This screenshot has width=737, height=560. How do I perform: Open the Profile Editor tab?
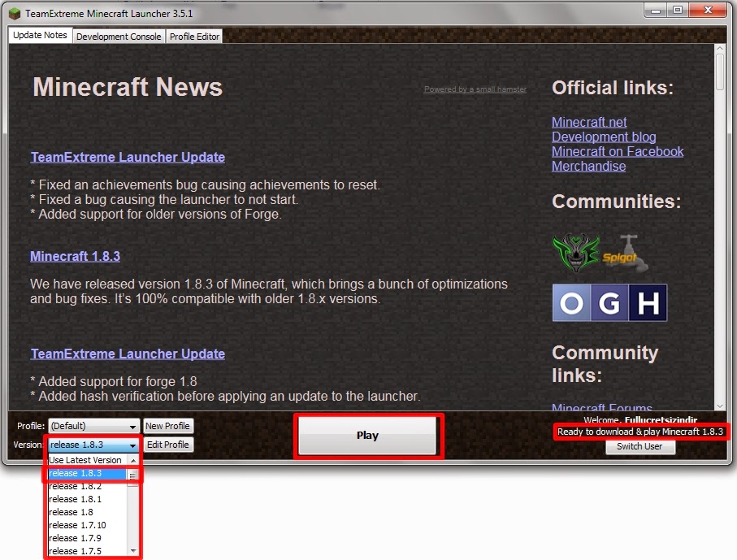point(194,37)
